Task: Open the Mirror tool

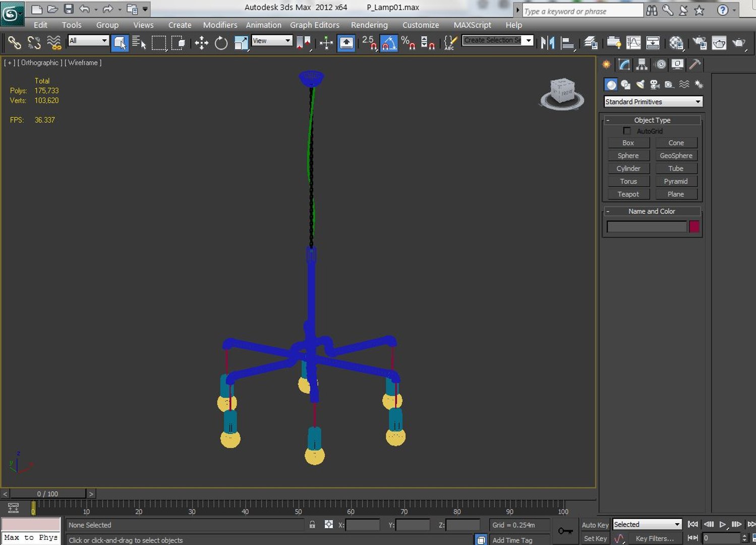Action: (x=547, y=43)
